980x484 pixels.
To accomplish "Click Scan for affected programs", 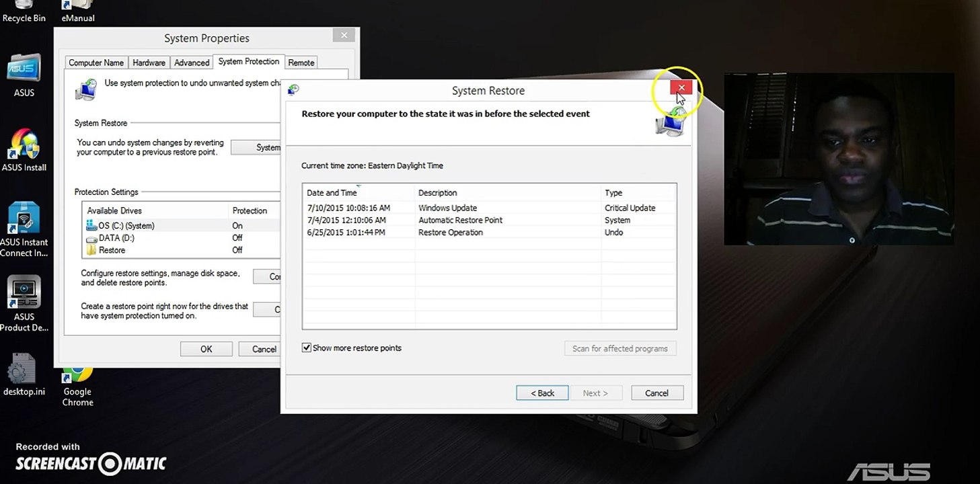I will pyautogui.click(x=620, y=348).
